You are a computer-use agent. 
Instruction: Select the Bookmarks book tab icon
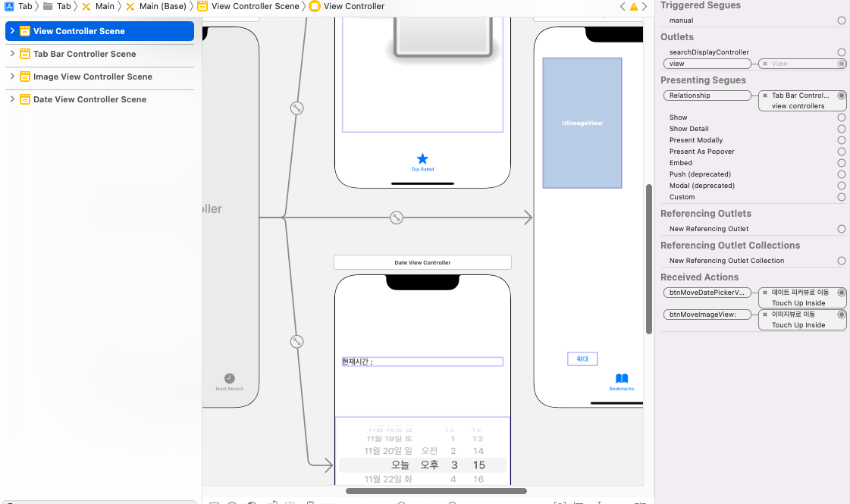[622, 378]
